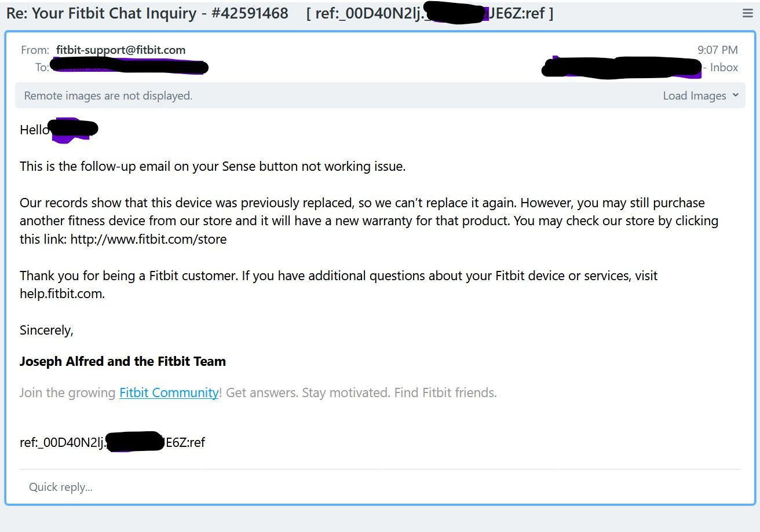Click the help.fitbit.com address text
The width and height of the screenshot is (760, 532).
[61, 293]
